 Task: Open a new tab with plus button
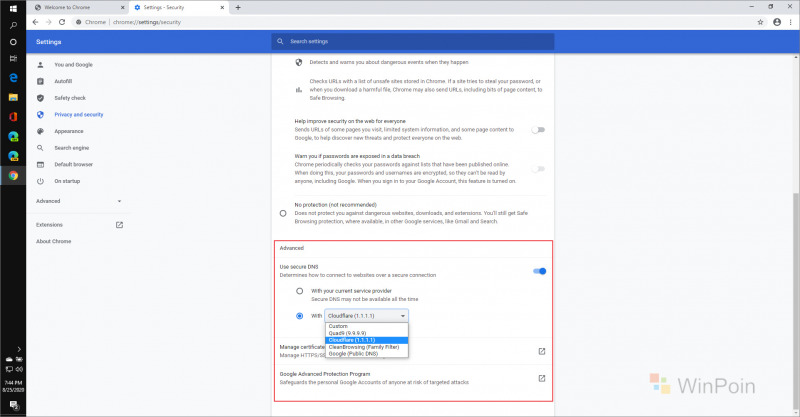[238, 8]
